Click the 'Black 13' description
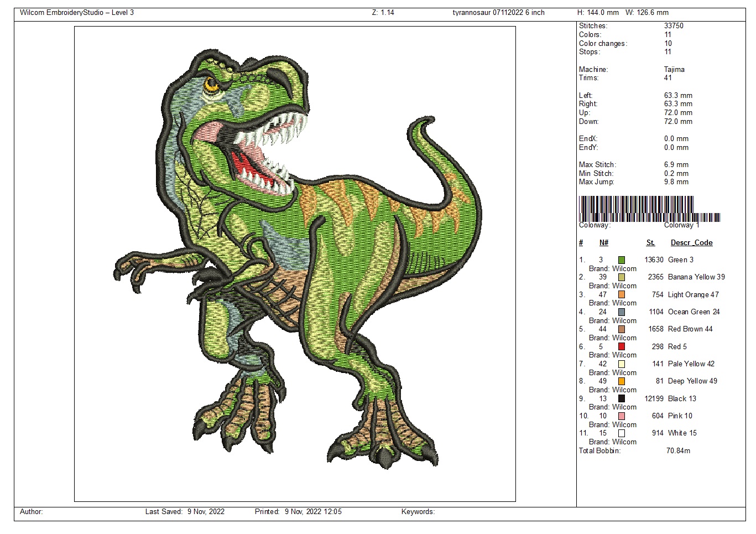Screen dimensions: 756x534 tap(682, 399)
